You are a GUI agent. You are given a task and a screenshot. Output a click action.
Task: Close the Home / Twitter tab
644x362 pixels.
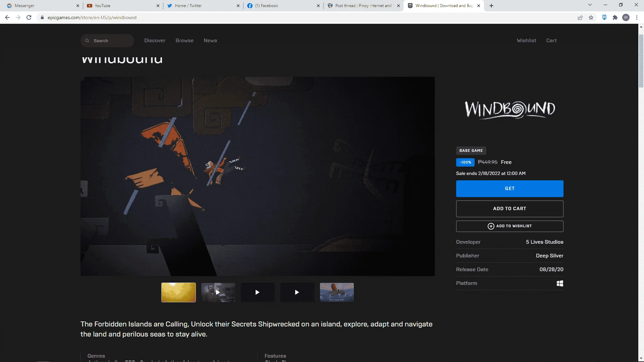pos(238,6)
